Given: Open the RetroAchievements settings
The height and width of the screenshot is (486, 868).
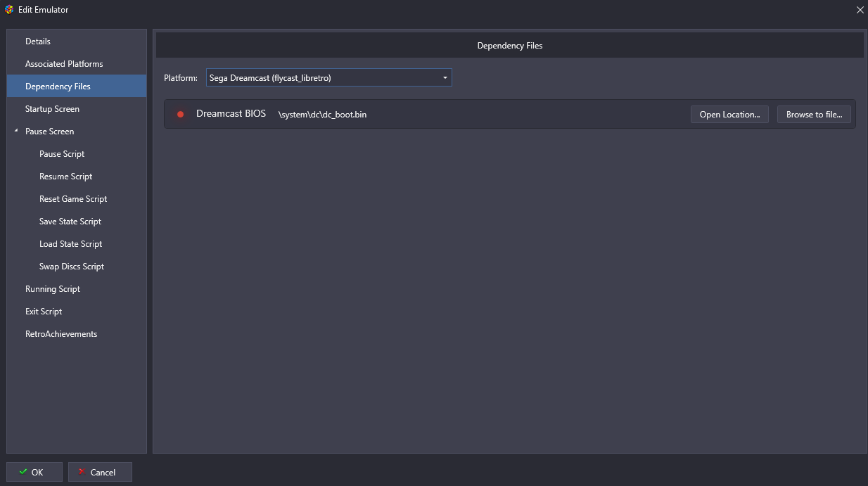Looking at the screenshot, I should tap(77, 334).
